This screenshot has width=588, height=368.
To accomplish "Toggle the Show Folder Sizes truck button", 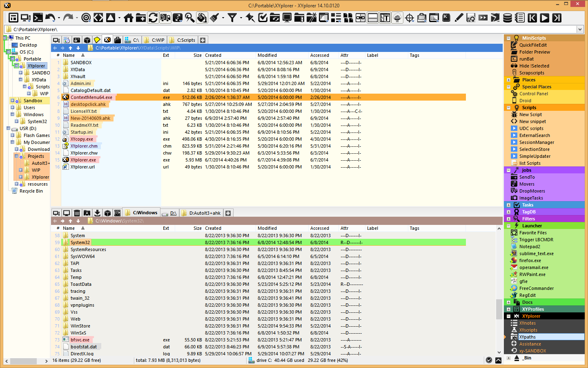I will coord(165,18).
